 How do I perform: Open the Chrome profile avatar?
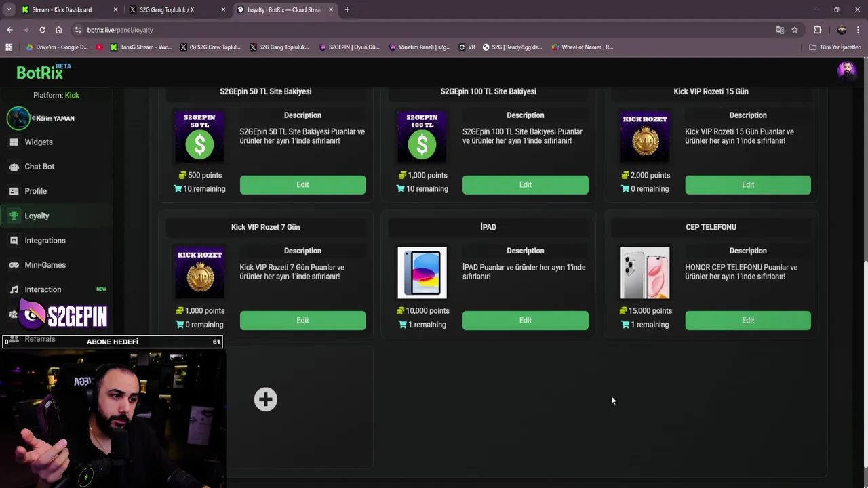tap(842, 30)
